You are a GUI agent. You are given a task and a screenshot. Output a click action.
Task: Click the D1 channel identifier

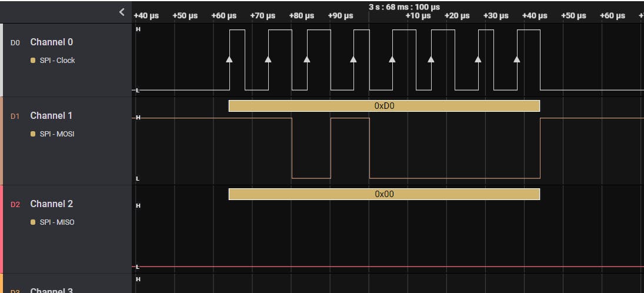point(15,116)
